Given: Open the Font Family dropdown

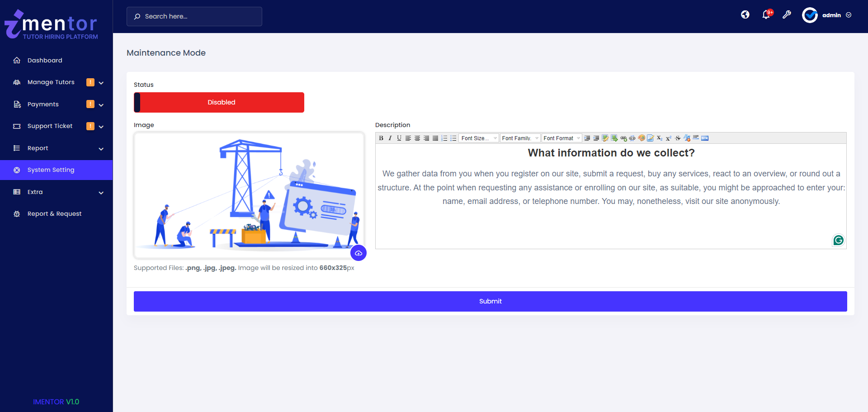Looking at the screenshot, I should [520, 138].
